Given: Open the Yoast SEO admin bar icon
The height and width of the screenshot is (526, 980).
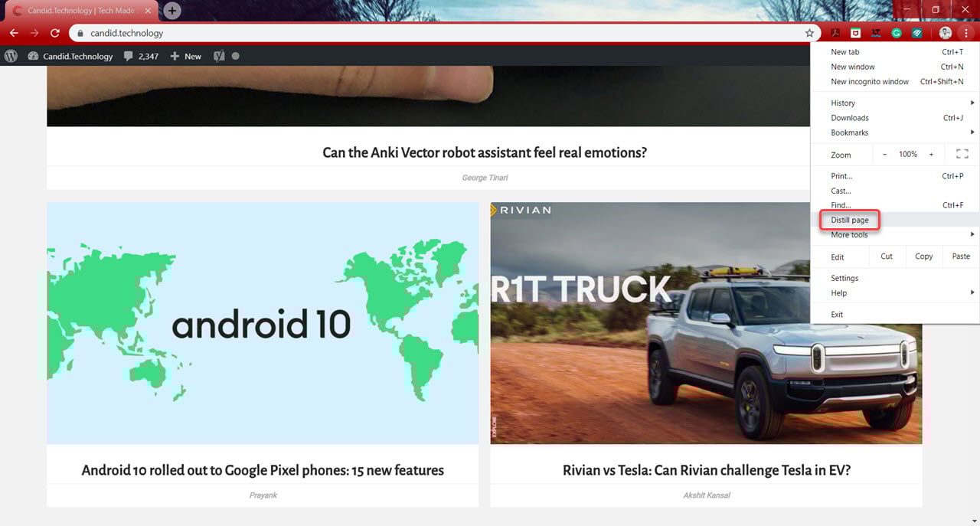Looking at the screenshot, I should [219, 56].
